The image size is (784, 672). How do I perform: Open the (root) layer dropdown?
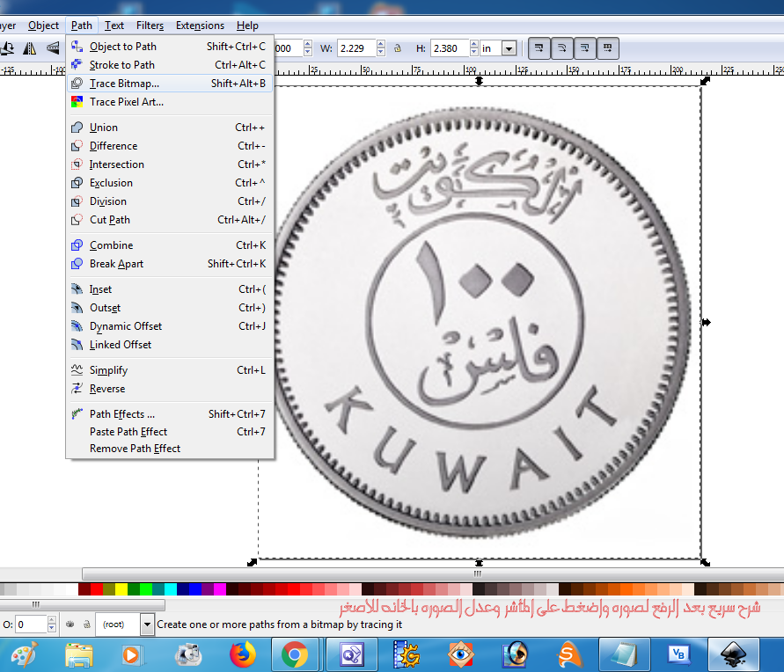tap(147, 625)
